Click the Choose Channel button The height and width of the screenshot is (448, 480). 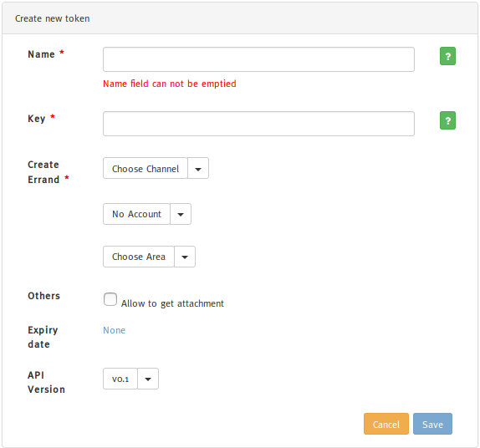click(146, 168)
